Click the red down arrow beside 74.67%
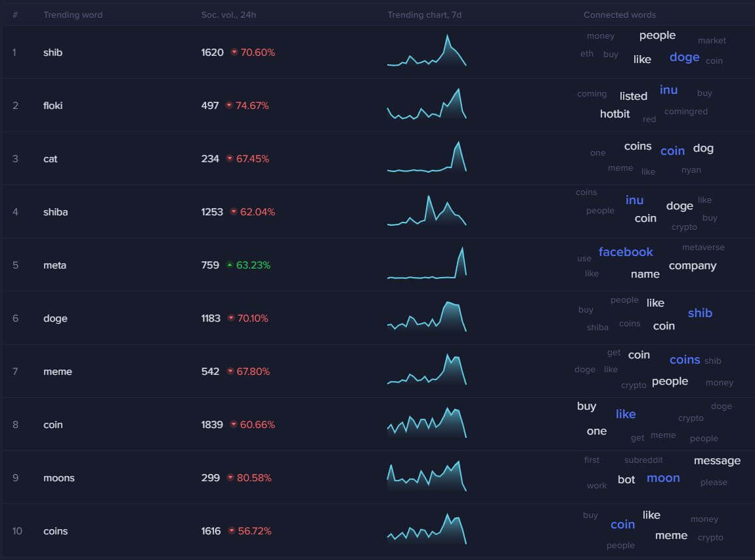755x560 pixels. (229, 106)
